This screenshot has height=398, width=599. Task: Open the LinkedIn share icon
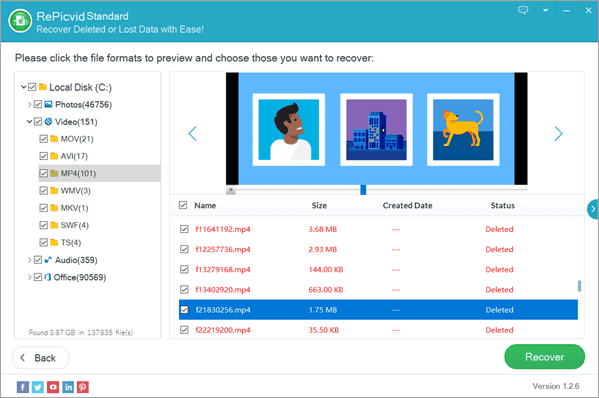pyautogui.click(x=68, y=387)
